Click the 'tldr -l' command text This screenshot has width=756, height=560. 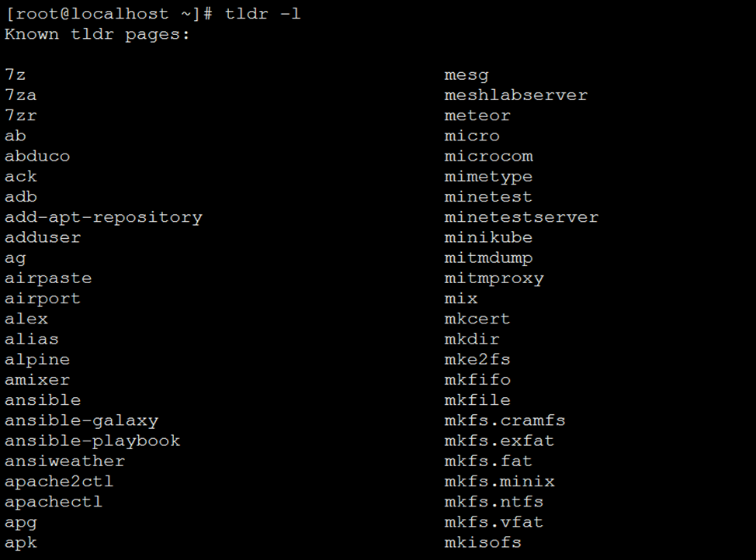click(x=263, y=13)
